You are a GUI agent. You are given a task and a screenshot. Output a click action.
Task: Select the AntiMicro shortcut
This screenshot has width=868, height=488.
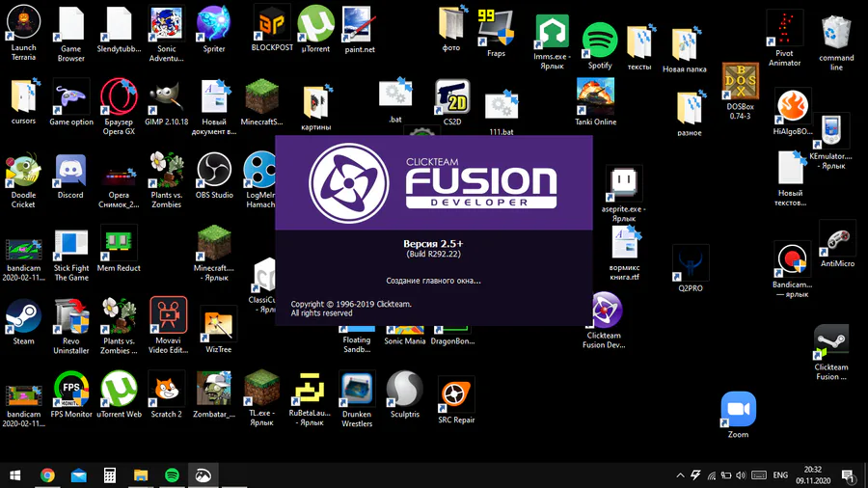pyautogui.click(x=837, y=238)
